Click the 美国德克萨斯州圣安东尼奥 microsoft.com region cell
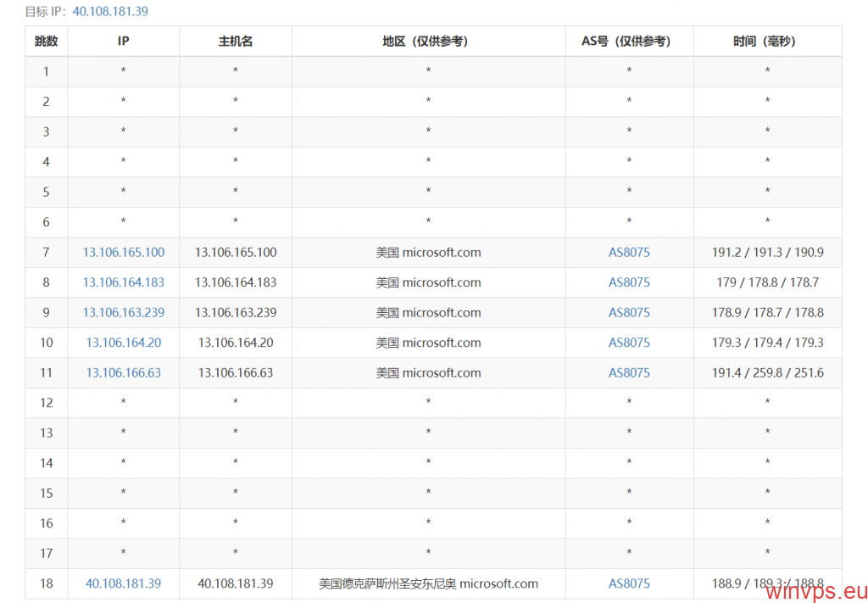This screenshot has width=868, height=603. point(428,583)
